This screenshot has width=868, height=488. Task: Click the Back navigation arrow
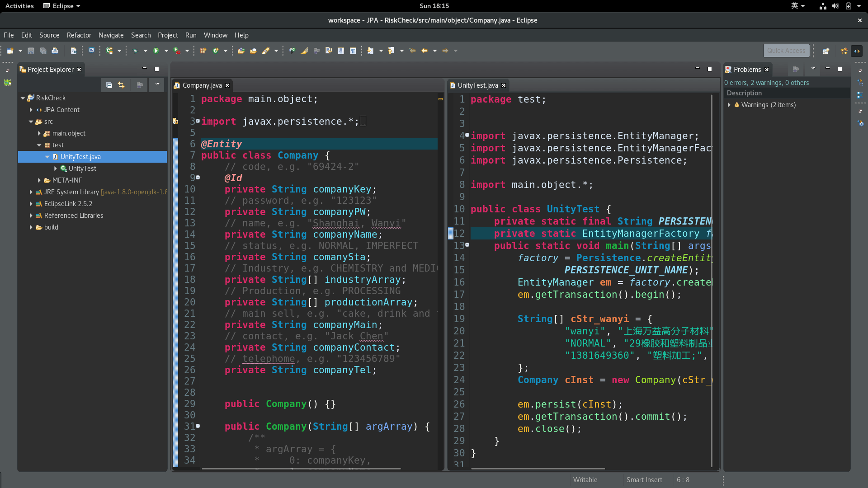pyautogui.click(x=424, y=51)
